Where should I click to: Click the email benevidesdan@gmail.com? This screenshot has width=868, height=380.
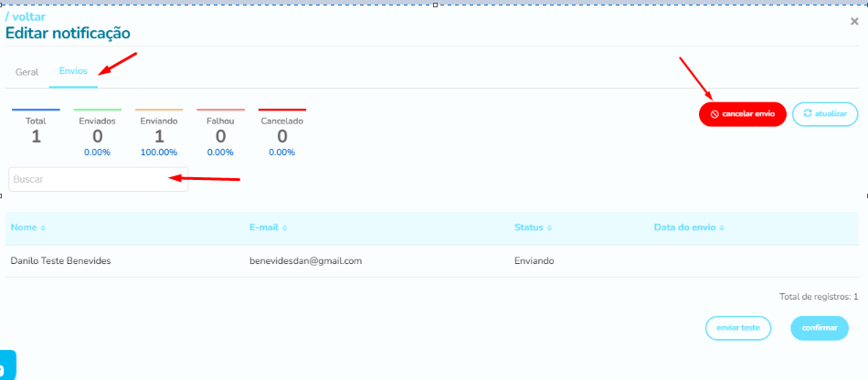305,260
